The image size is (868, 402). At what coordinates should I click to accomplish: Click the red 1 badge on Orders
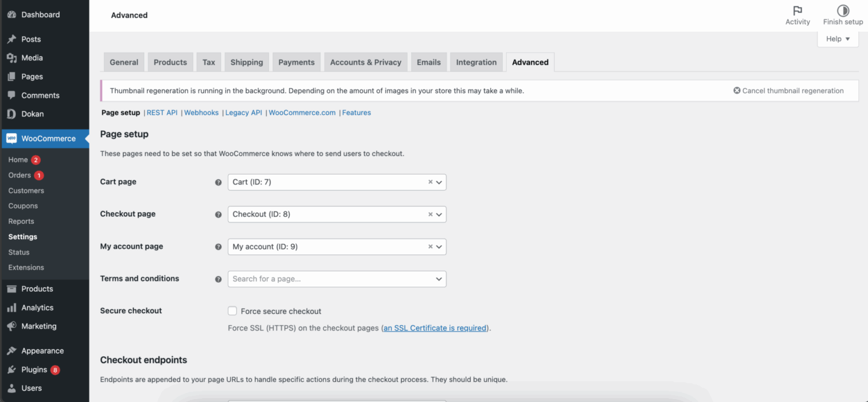coord(38,175)
